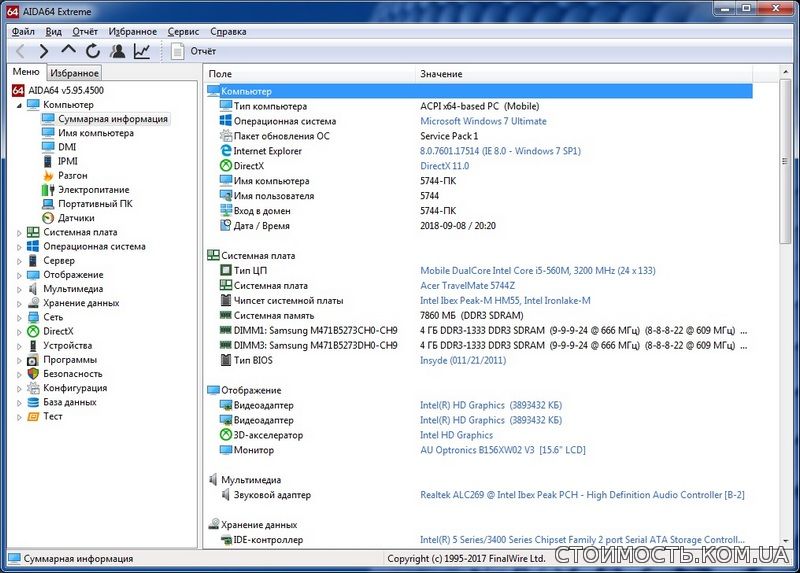Image resolution: width=800 pixels, height=573 pixels.
Task: Expand the Сервер tree node
Action: coord(19,261)
